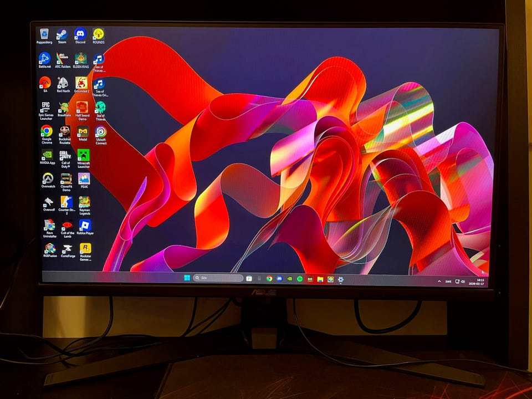Click the Medal desktop shortcut
Image resolution: width=532 pixels, height=399 pixels.
tap(83, 133)
